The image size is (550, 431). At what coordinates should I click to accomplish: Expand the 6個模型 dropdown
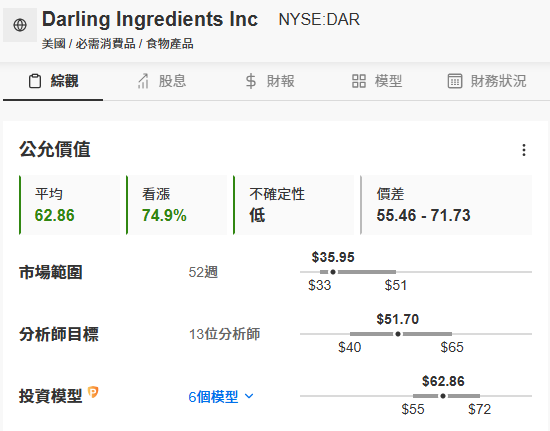(221, 397)
